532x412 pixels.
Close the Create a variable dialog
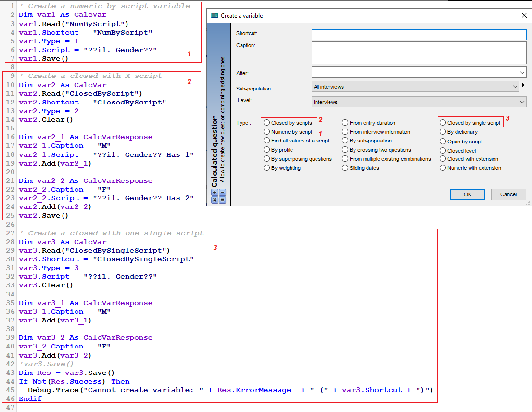point(524,15)
